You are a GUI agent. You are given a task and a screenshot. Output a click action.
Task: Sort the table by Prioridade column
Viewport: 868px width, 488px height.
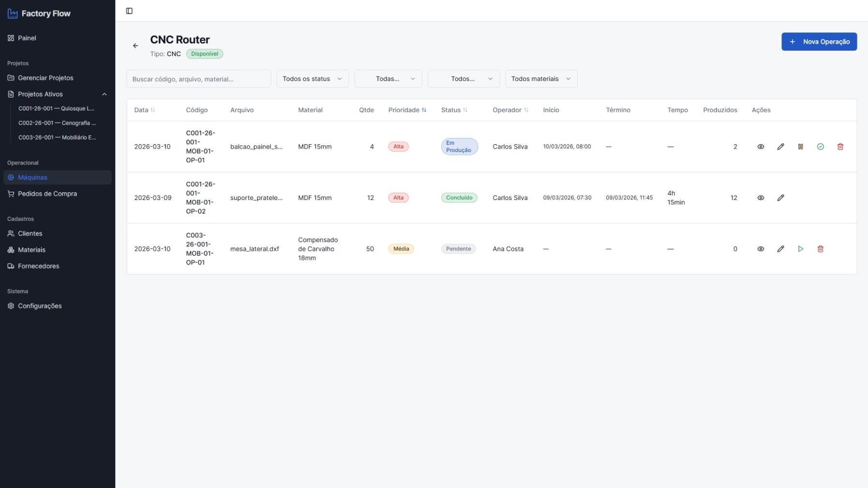407,110
